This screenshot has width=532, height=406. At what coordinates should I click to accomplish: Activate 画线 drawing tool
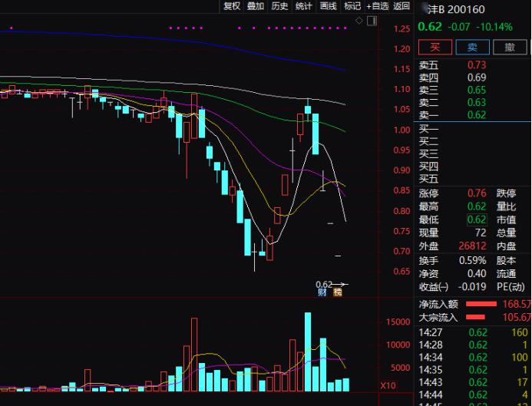328,6
